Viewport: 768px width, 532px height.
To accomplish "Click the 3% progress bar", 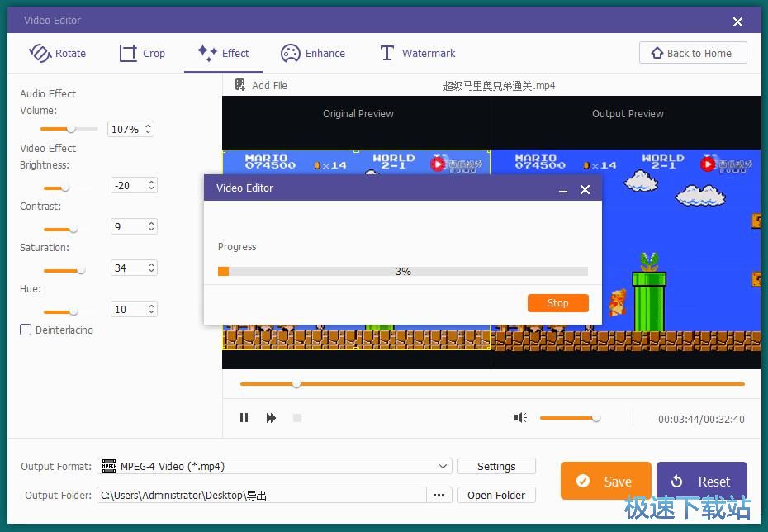I will coord(403,272).
